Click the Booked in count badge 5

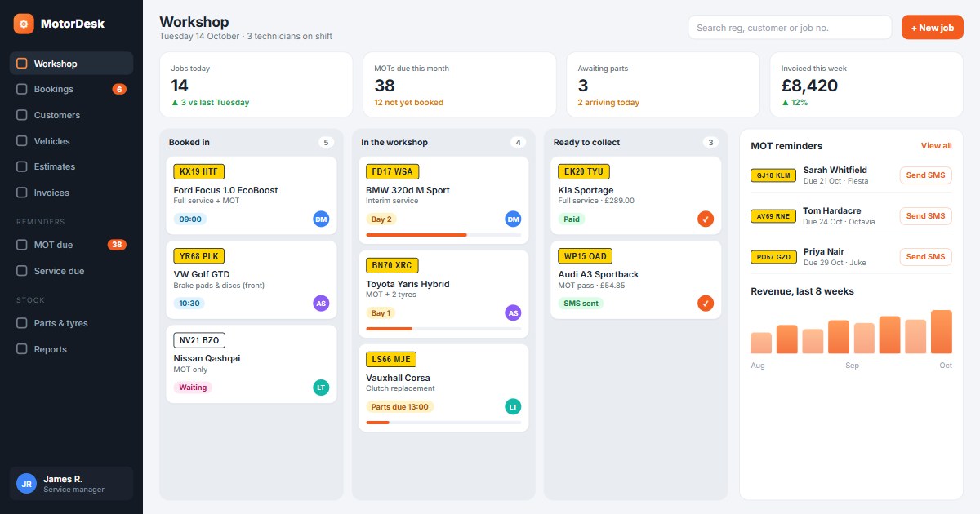pyautogui.click(x=326, y=143)
